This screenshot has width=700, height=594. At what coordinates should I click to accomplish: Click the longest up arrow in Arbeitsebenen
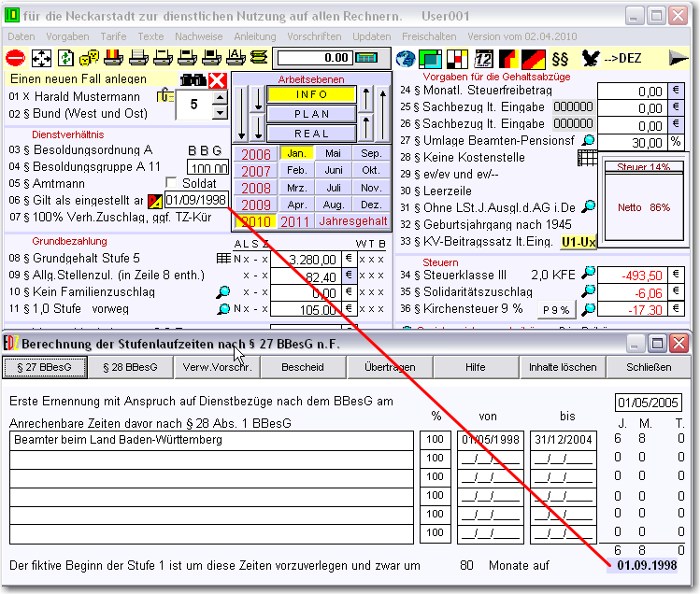382,113
